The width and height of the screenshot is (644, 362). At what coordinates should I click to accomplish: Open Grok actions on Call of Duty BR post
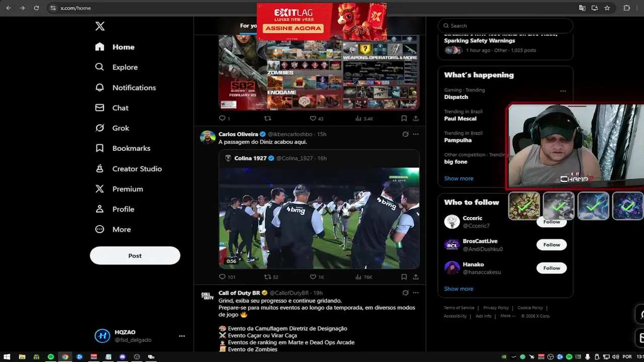click(406, 293)
